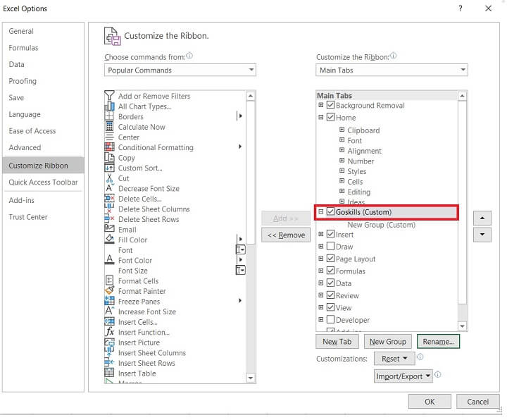Click the Fill Color paint bucket icon

[x=109, y=240]
